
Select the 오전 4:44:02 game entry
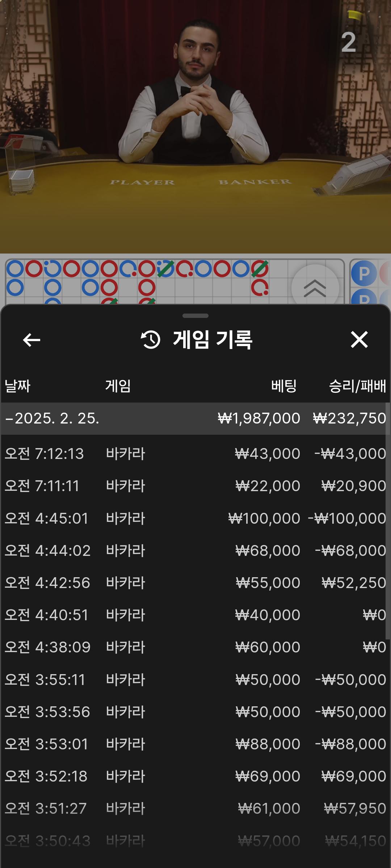click(195, 551)
